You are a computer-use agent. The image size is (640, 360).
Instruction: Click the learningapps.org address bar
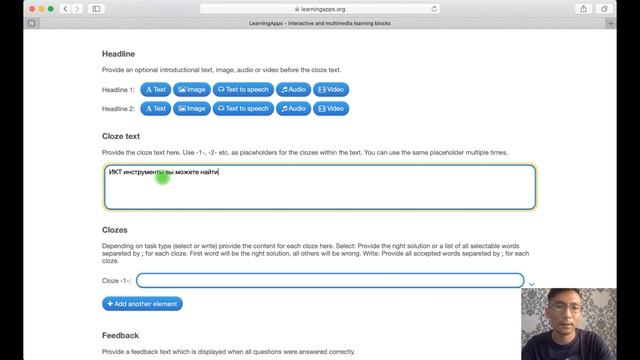point(320,9)
